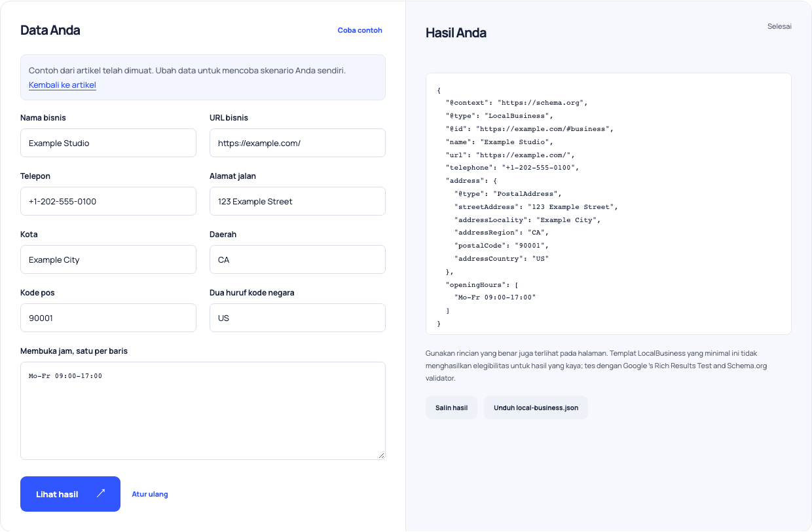Select the Kode pos input field
The image size is (812, 532).
[x=108, y=318]
